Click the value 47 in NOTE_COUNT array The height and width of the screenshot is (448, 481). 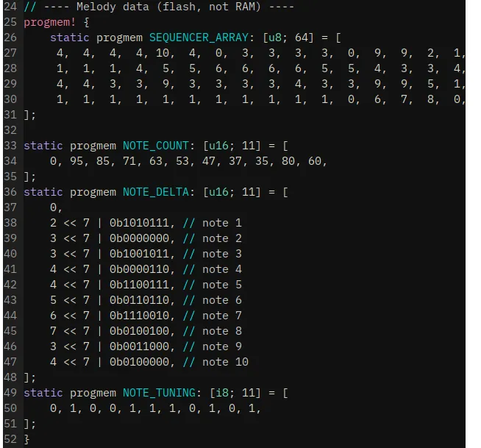click(x=209, y=161)
